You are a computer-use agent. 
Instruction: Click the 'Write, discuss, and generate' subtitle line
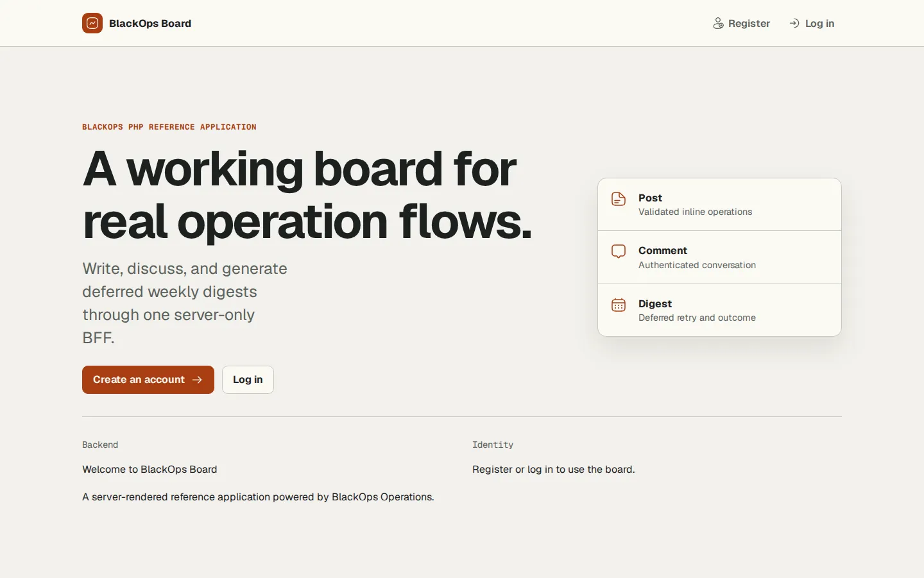tap(185, 269)
